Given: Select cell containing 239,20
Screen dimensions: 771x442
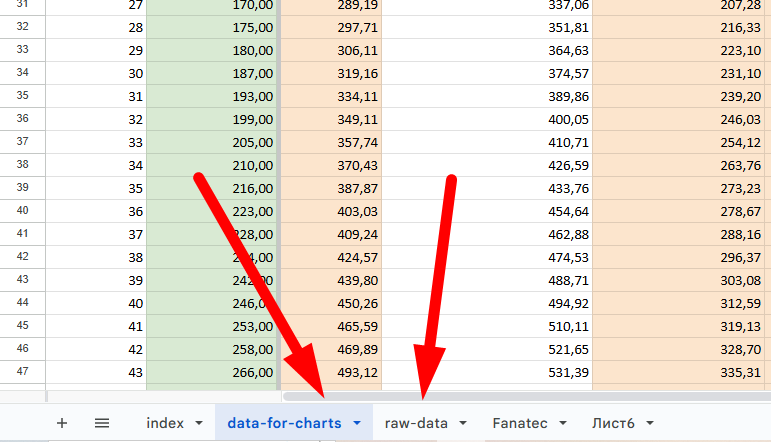Looking at the screenshot, I should coord(679,96).
